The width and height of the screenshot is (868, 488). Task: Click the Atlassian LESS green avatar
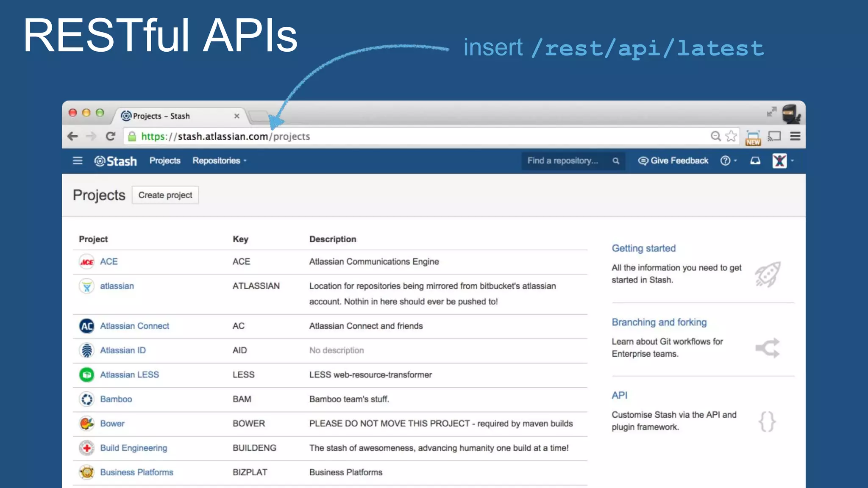(87, 375)
